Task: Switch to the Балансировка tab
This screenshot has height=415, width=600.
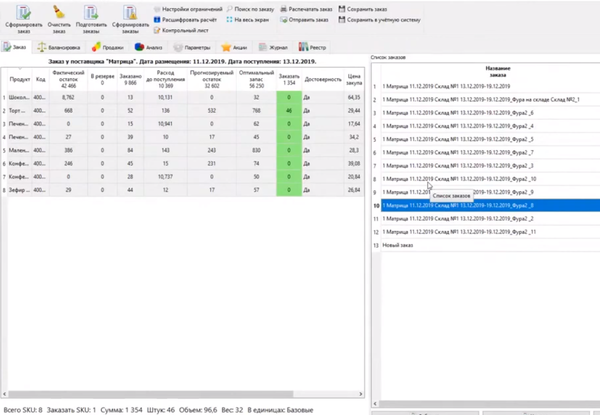Action: coord(59,47)
